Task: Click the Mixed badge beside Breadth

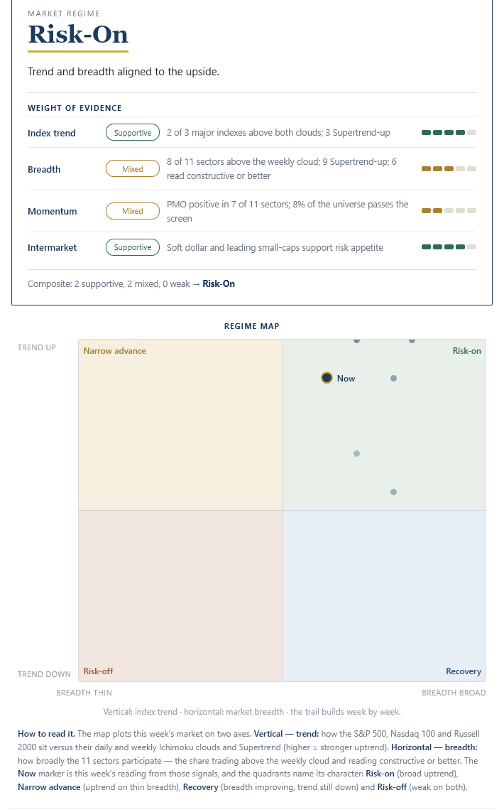Action: click(133, 169)
